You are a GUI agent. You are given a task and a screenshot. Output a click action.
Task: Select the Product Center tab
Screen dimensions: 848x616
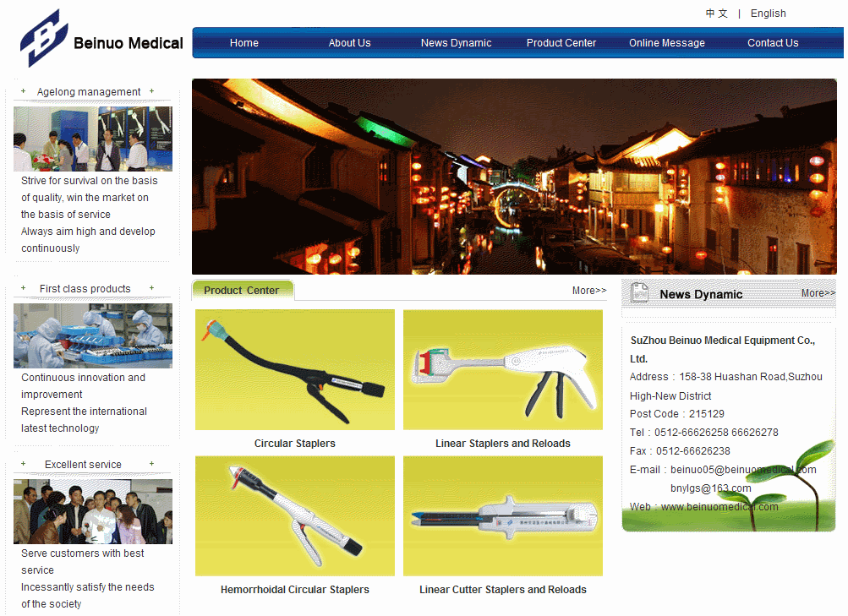coord(242,291)
